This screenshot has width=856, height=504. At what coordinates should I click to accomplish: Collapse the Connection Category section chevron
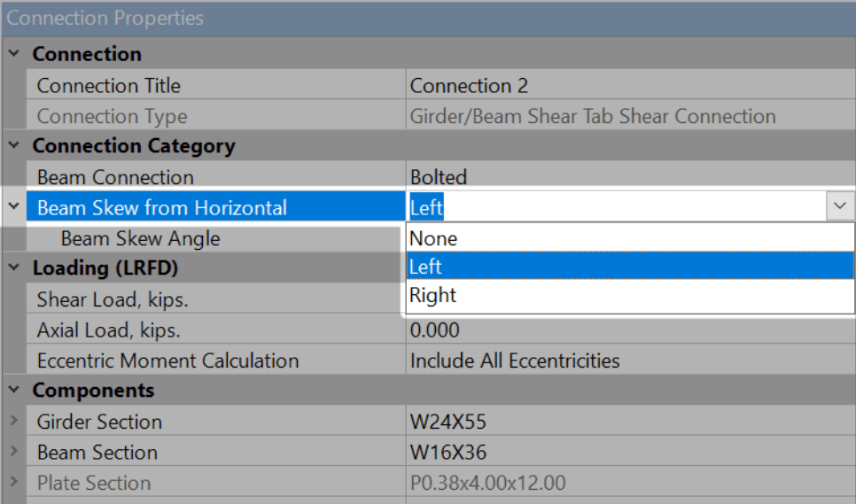point(13,146)
